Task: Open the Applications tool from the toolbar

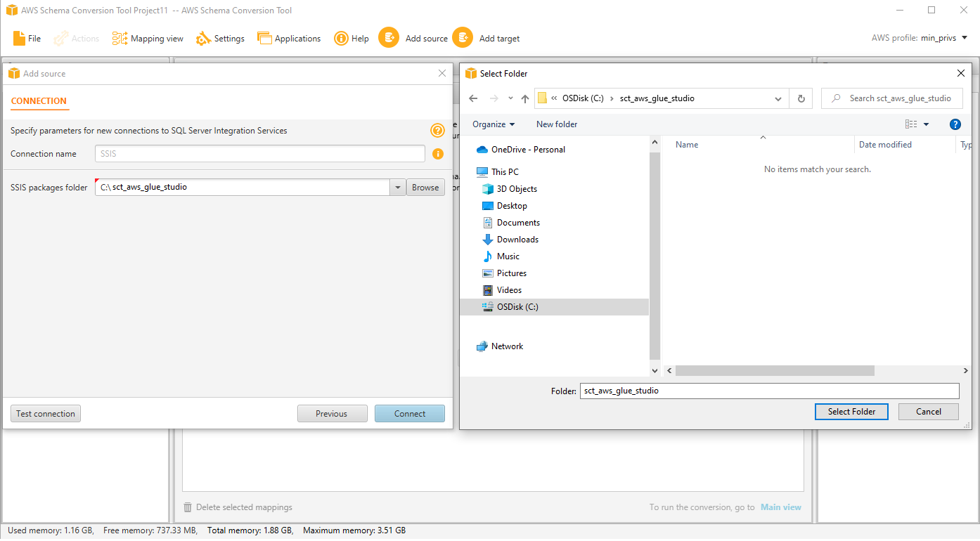Action: coord(289,38)
